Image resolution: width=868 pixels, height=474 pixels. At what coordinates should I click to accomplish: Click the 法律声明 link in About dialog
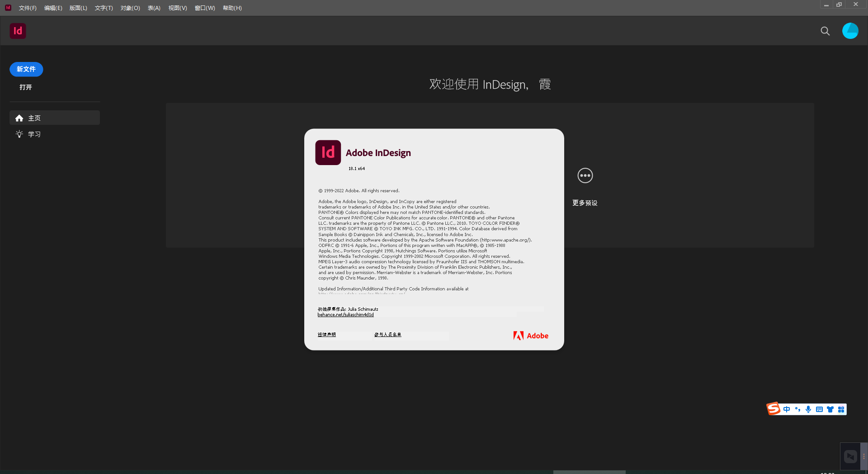[327, 335]
